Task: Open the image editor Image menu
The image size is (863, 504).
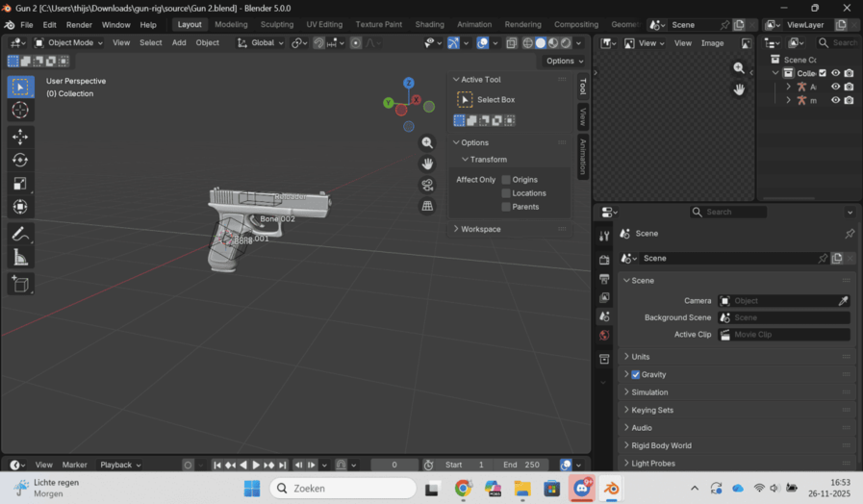Action: click(x=712, y=43)
